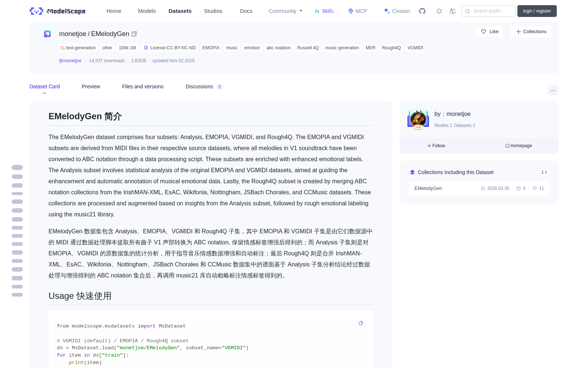This screenshot has width=588, height=368.
Task: Click the '2.63GB' size text
Action: pos(139,61)
